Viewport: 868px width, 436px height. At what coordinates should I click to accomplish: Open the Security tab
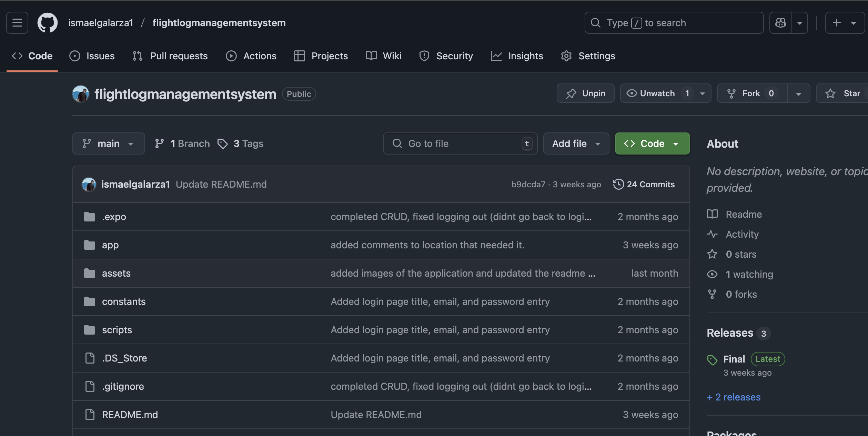(x=446, y=56)
